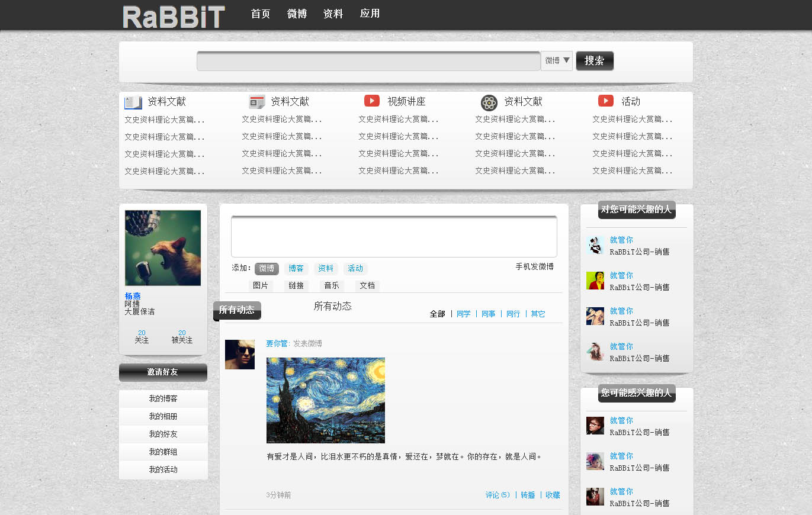
Task: Click the third avatar under 您可能感兴趣的人
Action: pyautogui.click(x=595, y=497)
